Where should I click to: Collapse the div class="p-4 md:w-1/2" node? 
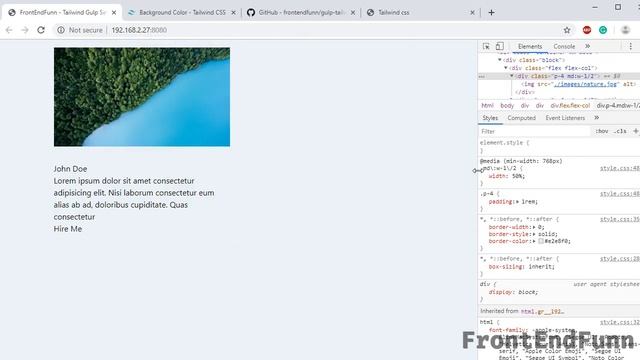511,76
